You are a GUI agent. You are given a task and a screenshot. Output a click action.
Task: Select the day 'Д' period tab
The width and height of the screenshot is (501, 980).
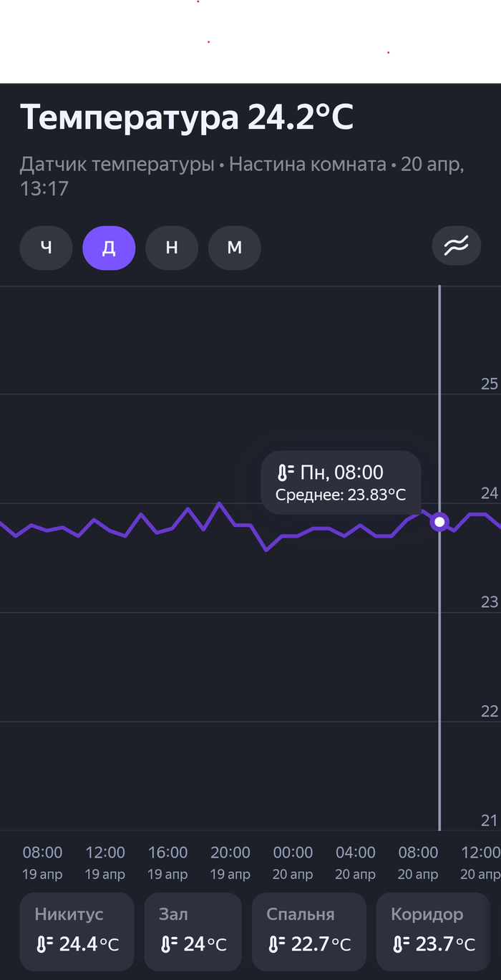point(109,248)
